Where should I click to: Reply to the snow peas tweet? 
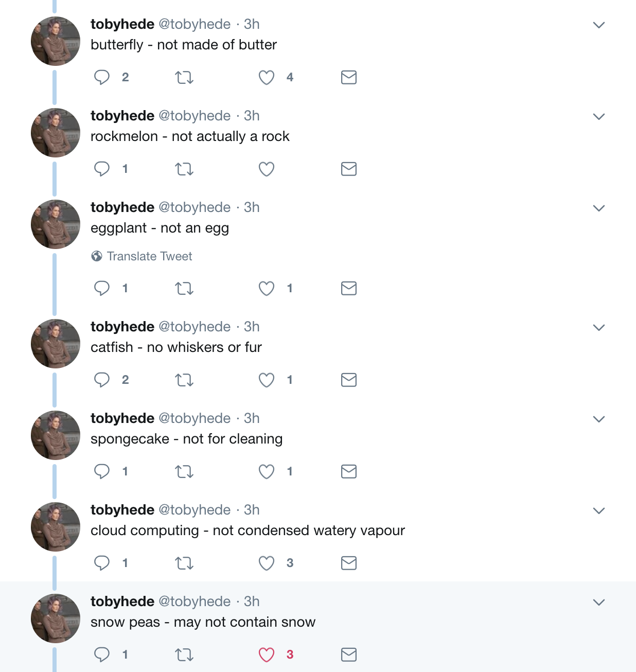(102, 655)
